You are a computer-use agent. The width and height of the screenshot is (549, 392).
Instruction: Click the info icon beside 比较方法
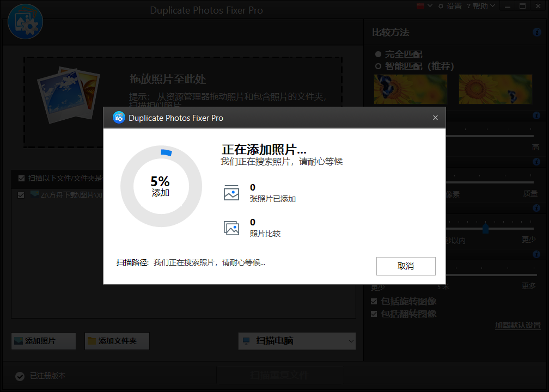pos(537,32)
